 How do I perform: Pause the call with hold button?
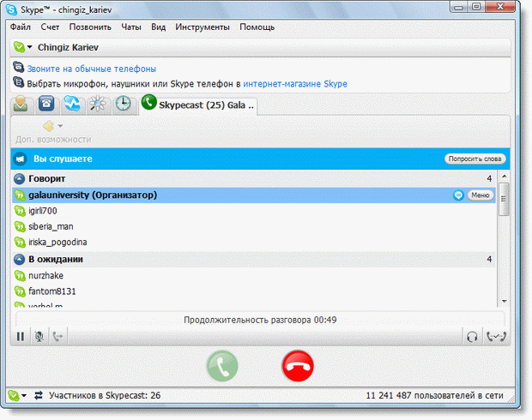click(21, 337)
